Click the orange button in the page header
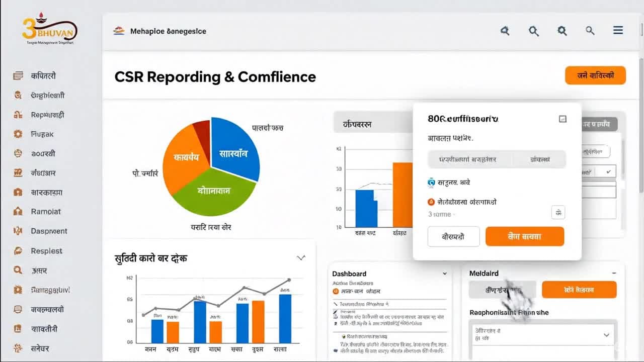The image size is (644, 362). click(x=595, y=75)
